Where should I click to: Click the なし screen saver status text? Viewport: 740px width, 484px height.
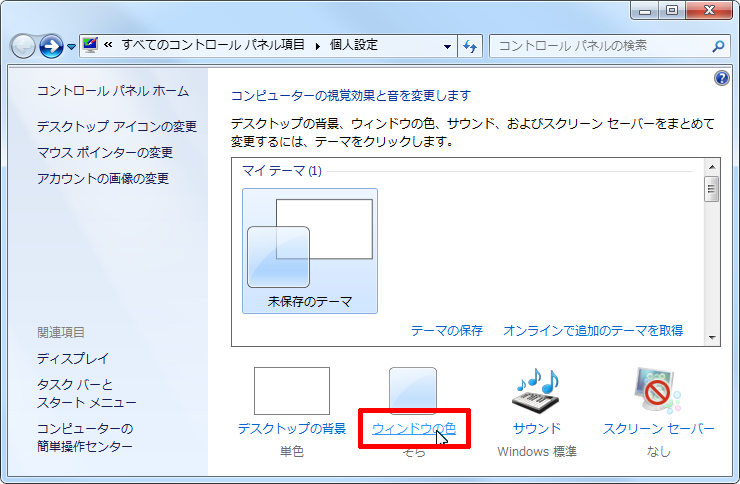(658, 451)
